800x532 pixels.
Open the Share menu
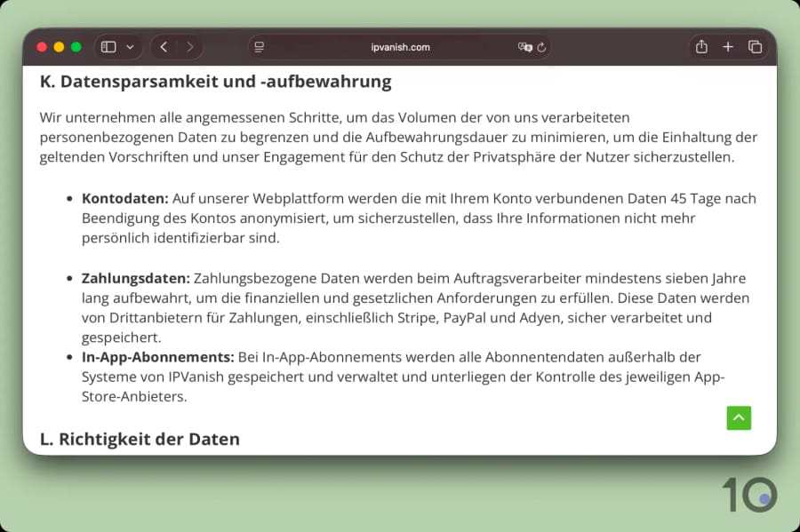[701, 46]
